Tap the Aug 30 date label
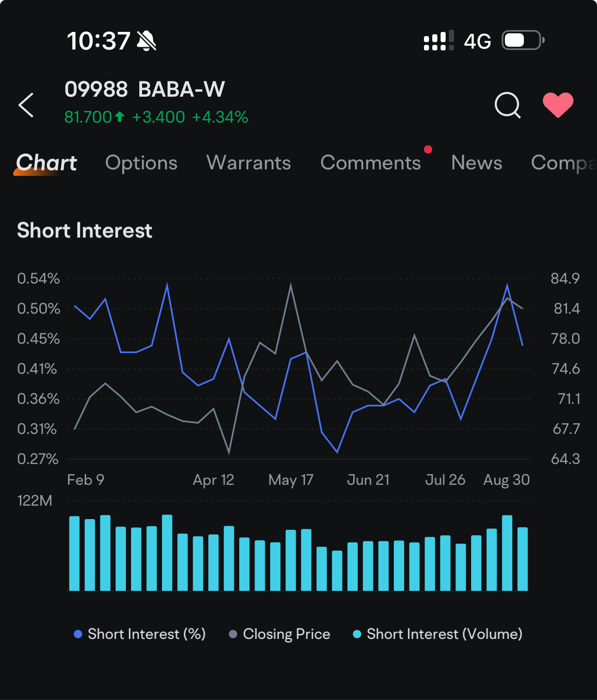The height and width of the screenshot is (700, 597). point(506,480)
